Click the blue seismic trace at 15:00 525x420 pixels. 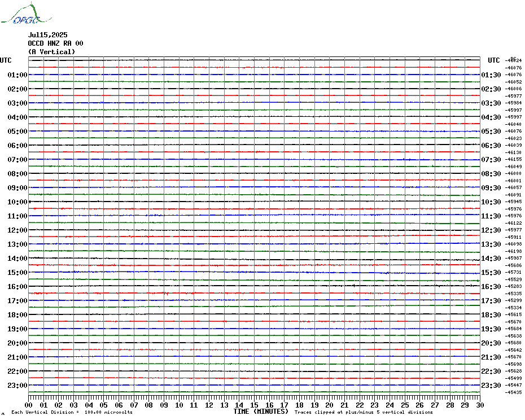(x=255, y=272)
